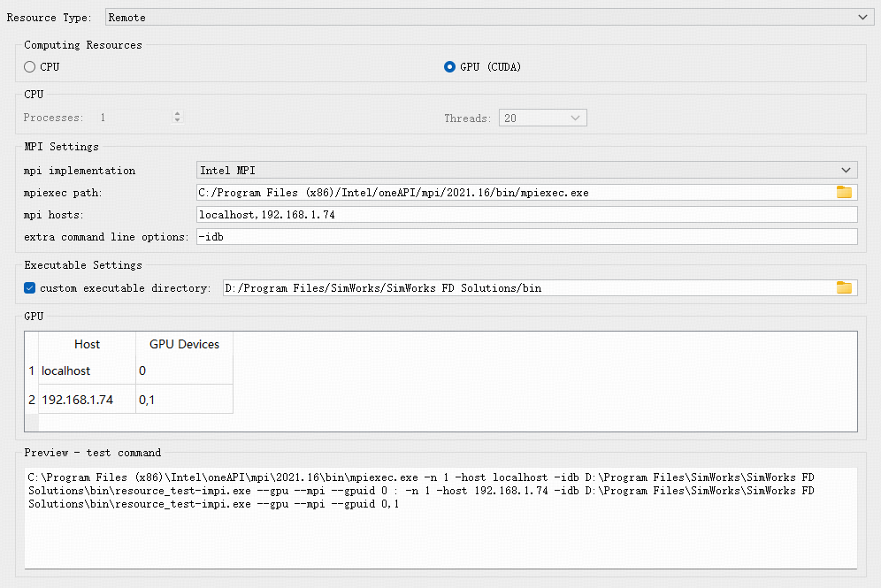This screenshot has height=588, width=881.
Task: Edit the mpi hosts field
Action: click(526, 215)
